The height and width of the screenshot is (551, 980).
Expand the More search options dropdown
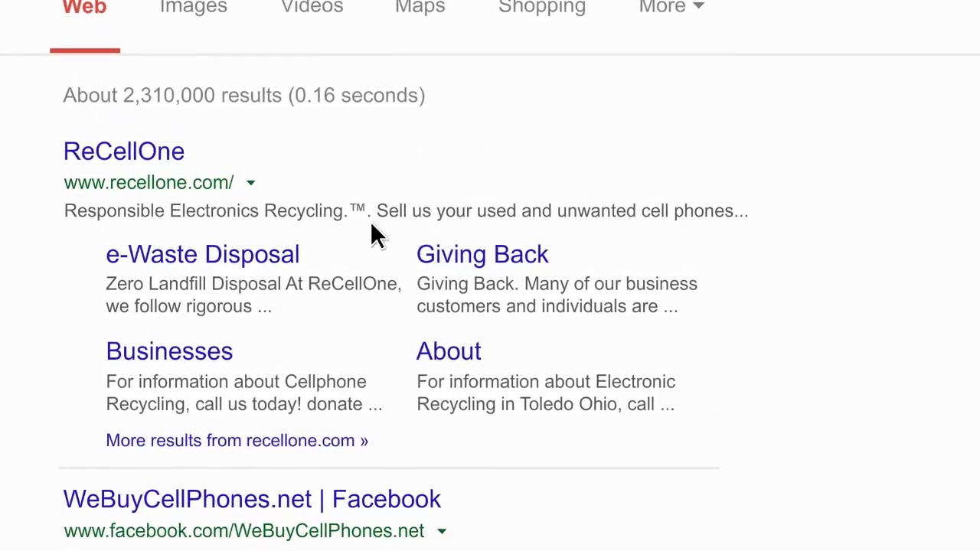tap(671, 8)
